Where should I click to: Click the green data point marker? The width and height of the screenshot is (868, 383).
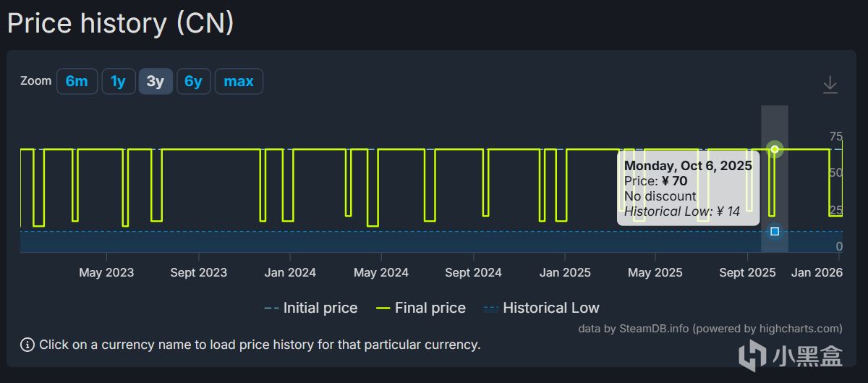point(775,150)
